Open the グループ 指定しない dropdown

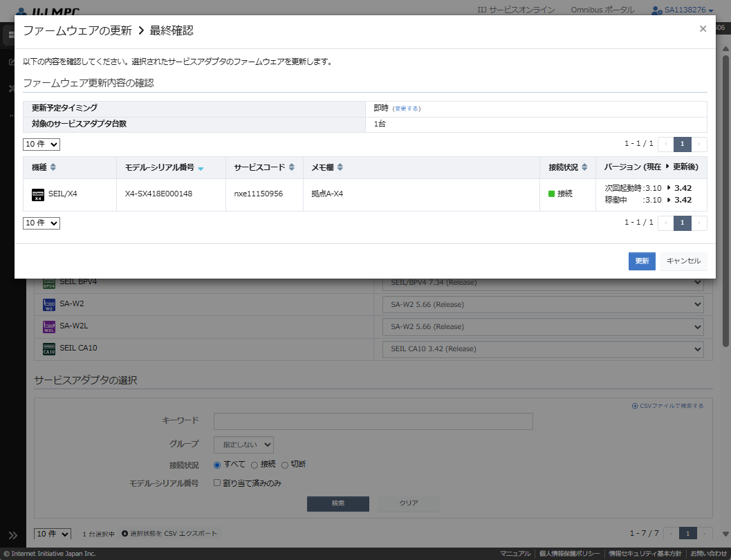[x=243, y=445]
